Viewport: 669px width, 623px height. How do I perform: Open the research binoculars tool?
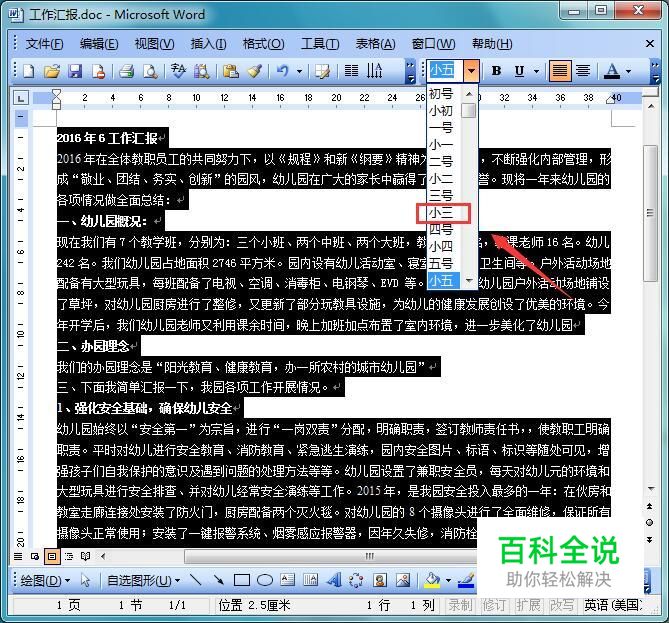point(202,71)
